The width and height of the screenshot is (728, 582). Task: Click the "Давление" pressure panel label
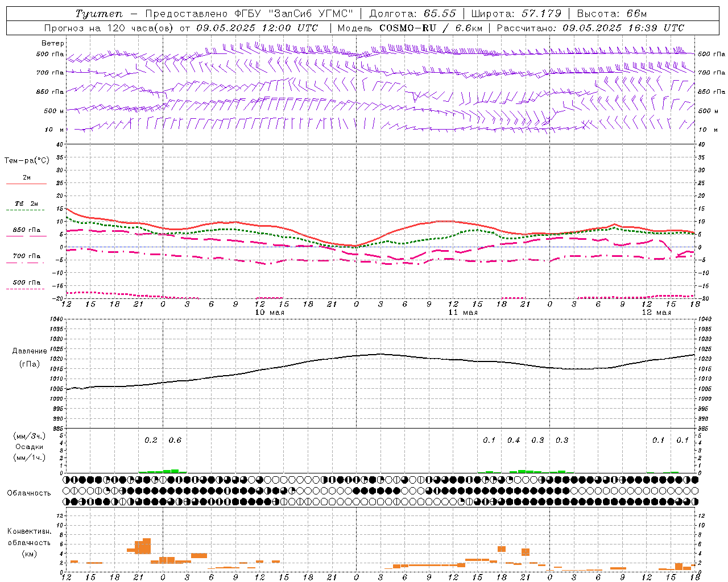[30, 351]
